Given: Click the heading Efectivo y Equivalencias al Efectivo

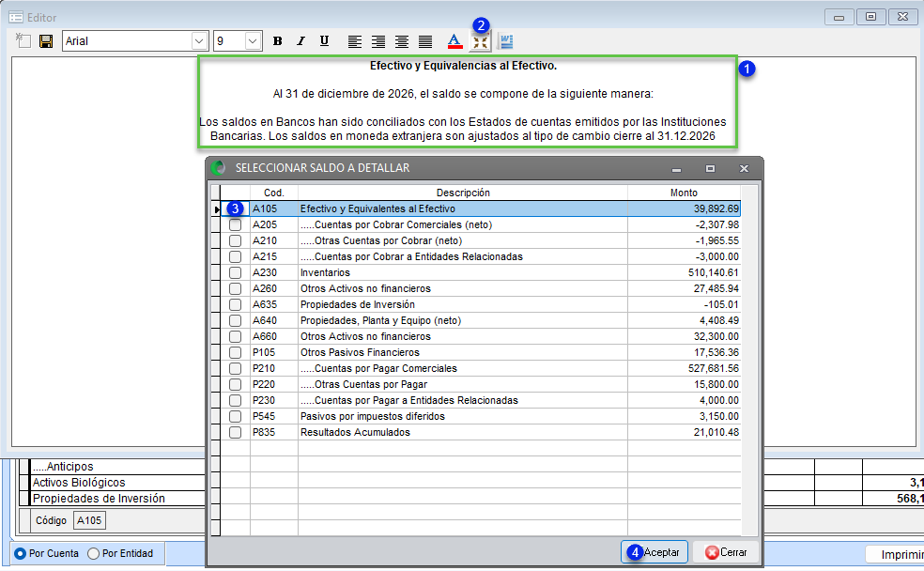Looking at the screenshot, I should coord(463,66).
